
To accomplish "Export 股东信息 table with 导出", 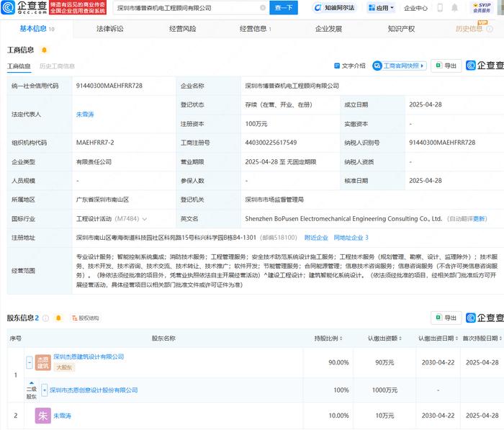I will [x=446, y=318].
